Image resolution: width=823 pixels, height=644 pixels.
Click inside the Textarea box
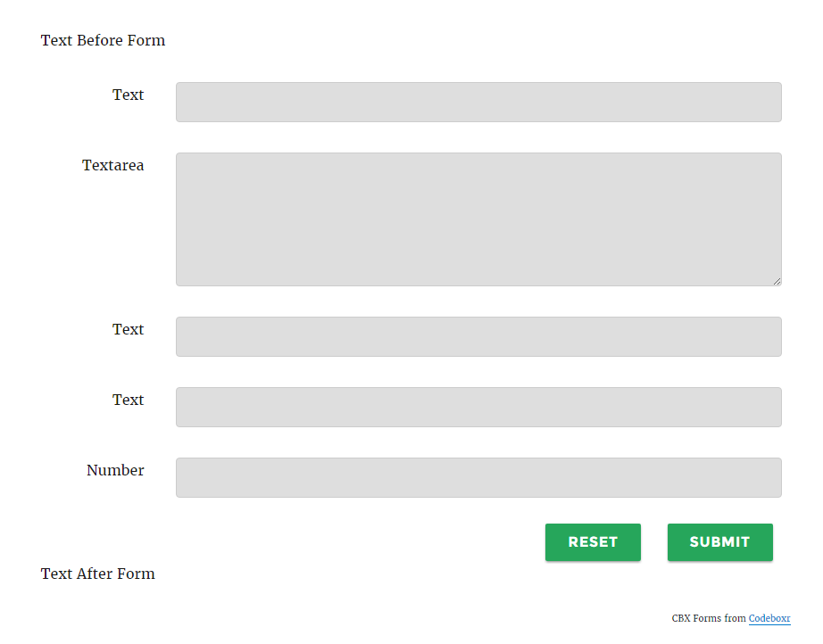tap(478, 219)
